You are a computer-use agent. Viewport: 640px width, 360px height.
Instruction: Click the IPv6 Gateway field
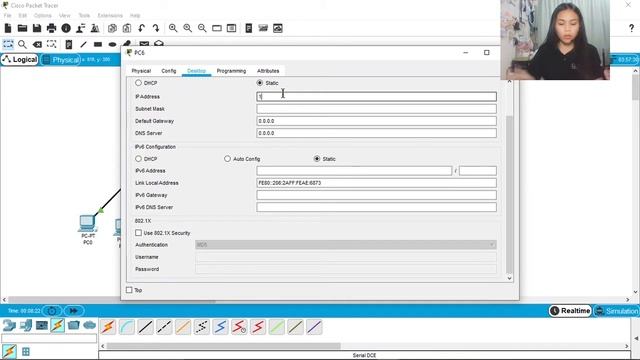(x=376, y=195)
